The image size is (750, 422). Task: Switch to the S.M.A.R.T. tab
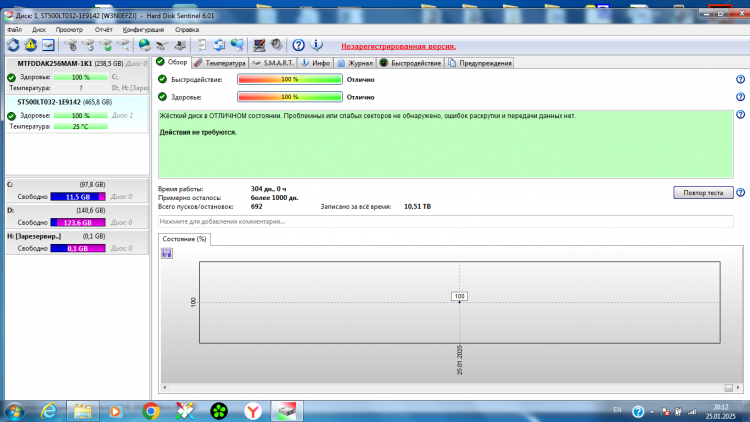pyautogui.click(x=273, y=63)
